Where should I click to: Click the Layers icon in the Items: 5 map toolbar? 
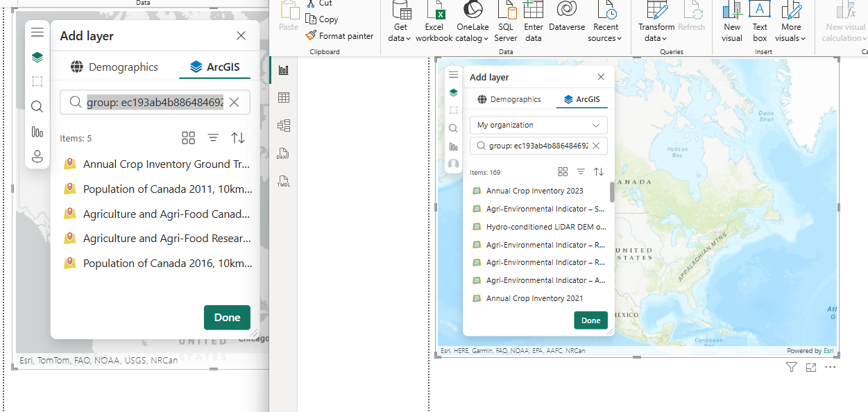click(37, 57)
